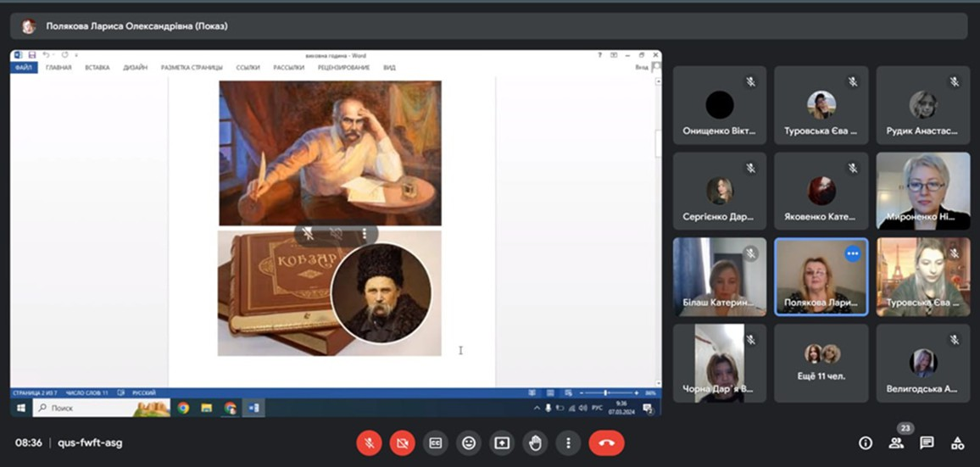
Task: Select the Кобзар book image in the document
Action: coord(330,293)
